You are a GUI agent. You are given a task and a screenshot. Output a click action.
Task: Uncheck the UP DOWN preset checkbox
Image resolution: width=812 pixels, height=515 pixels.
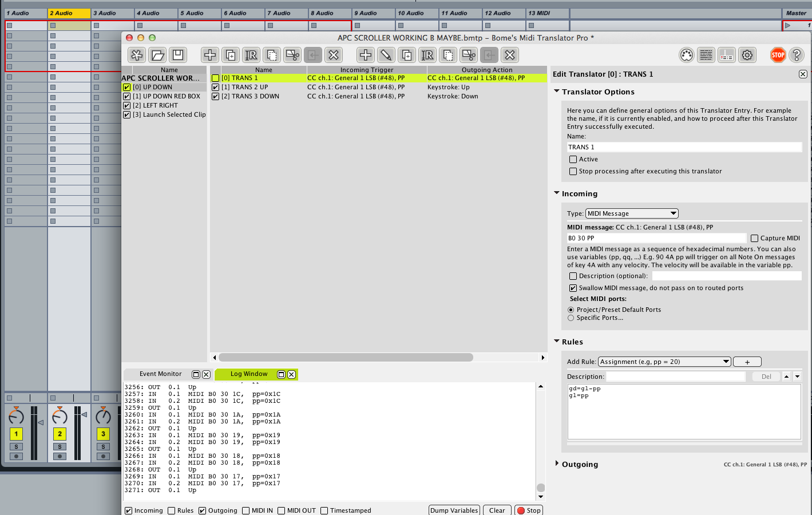pos(127,88)
